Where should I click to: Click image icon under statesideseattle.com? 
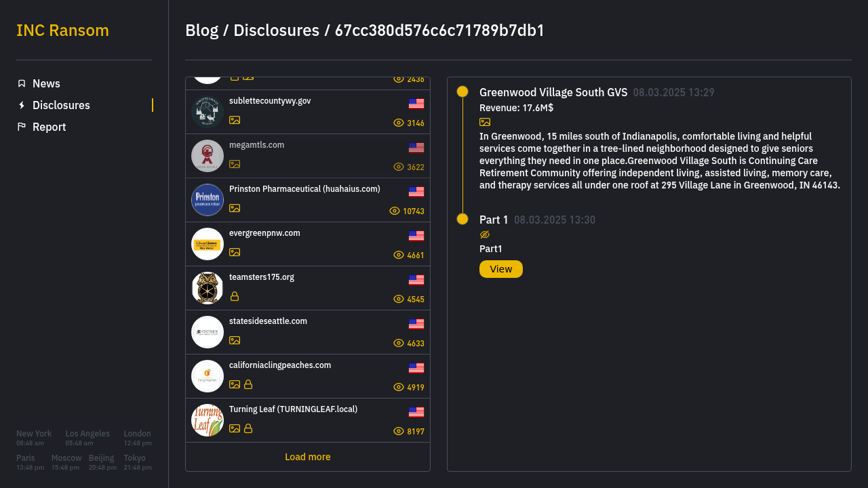click(x=235, y=340)
